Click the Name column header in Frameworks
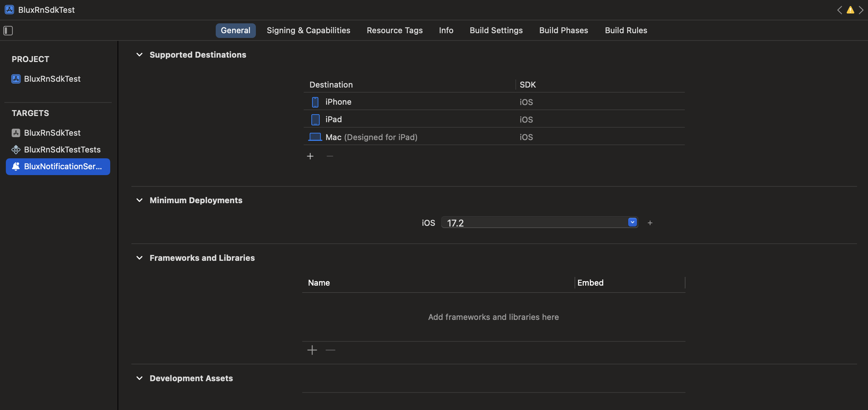The height and width of the screenshot is (410, 868). 319,283
